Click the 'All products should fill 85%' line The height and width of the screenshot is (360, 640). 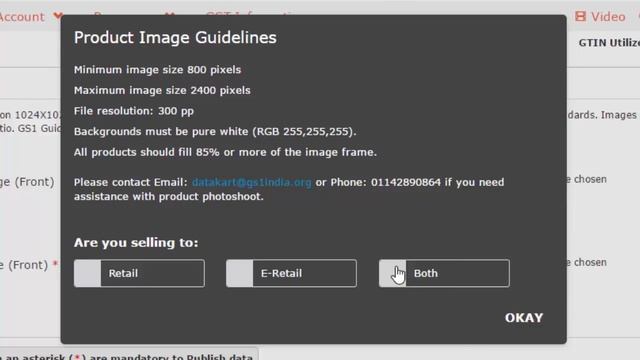[x=225, y=152]
